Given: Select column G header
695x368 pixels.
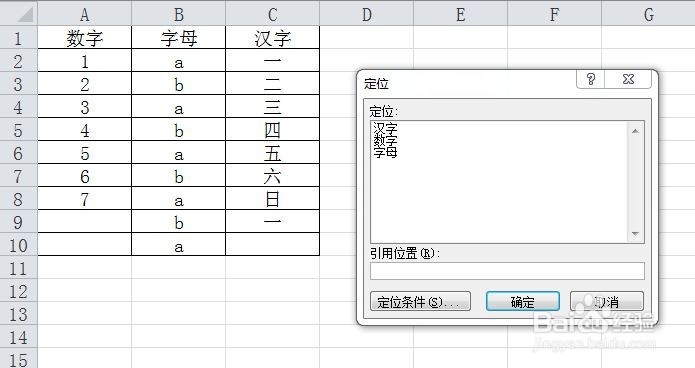Looking at the screenshot, I should point(648,14).
